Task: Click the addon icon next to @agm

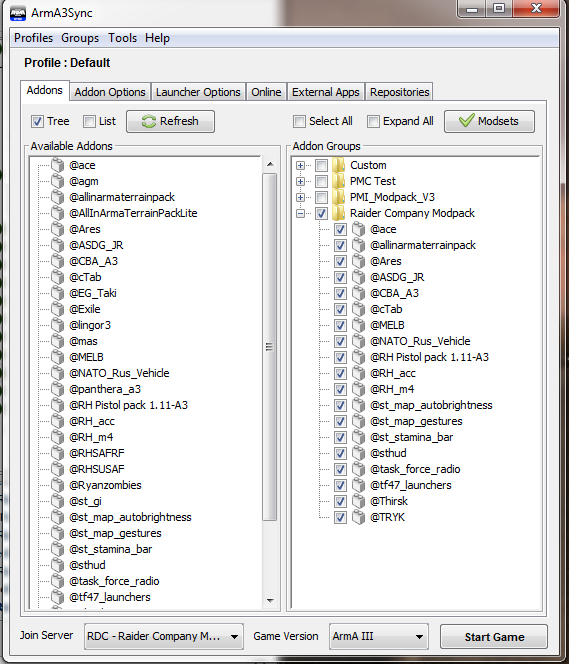Action: click(58, 181)
